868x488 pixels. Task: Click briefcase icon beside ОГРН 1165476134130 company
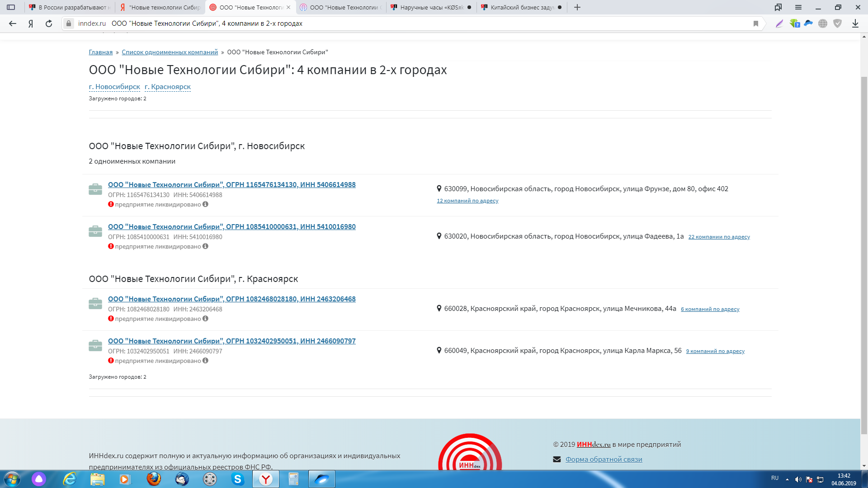(x=95, y=189)
